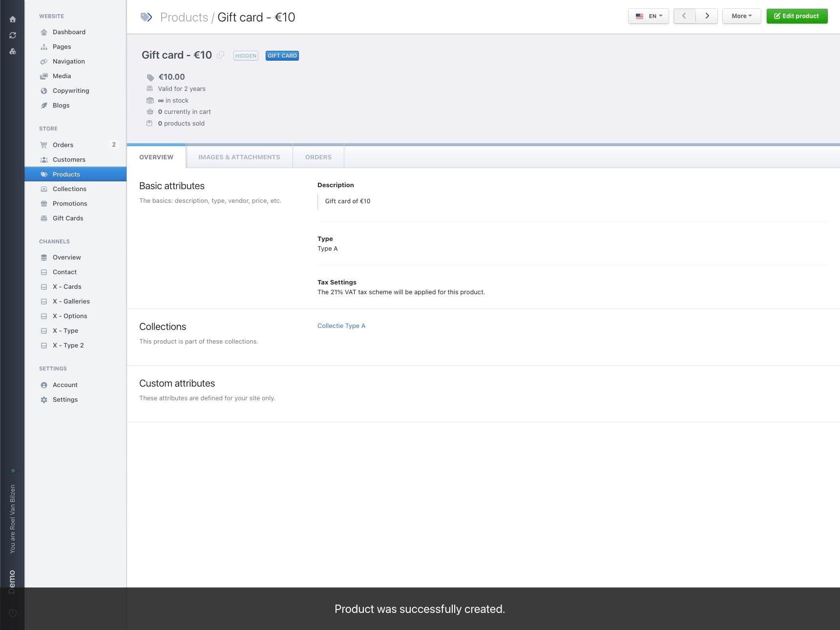Click the Account user icon

click(44, 385)
